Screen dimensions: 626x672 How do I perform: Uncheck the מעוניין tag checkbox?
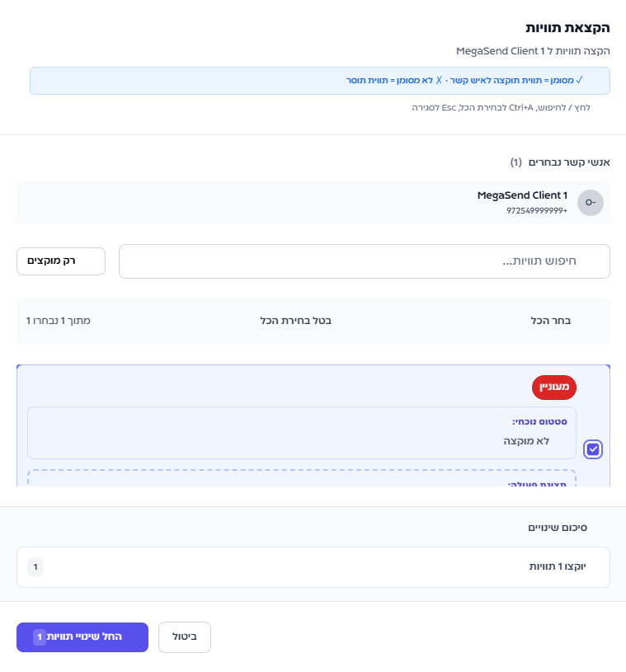coord(593,449)
